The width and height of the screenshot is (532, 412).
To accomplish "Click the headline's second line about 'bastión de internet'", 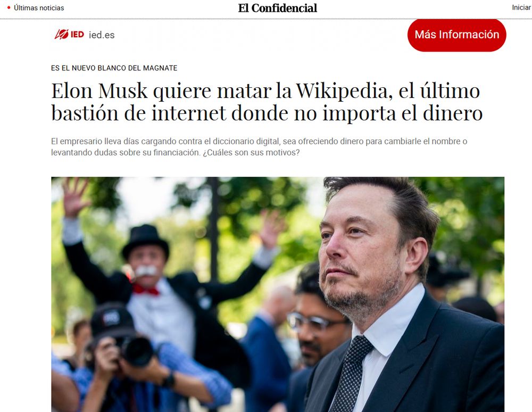I will click(x=267, y=113).
